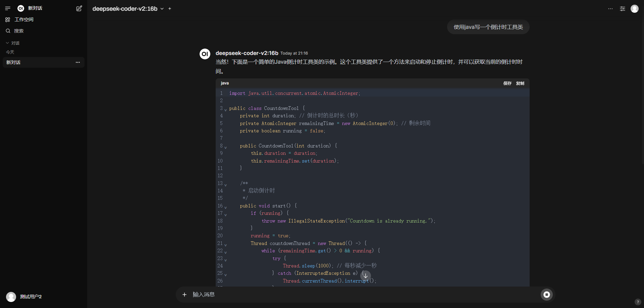This screenshot has height=308, width=644.
Task: Fold the start() method at line 16
Action: [x=225, y=207]
